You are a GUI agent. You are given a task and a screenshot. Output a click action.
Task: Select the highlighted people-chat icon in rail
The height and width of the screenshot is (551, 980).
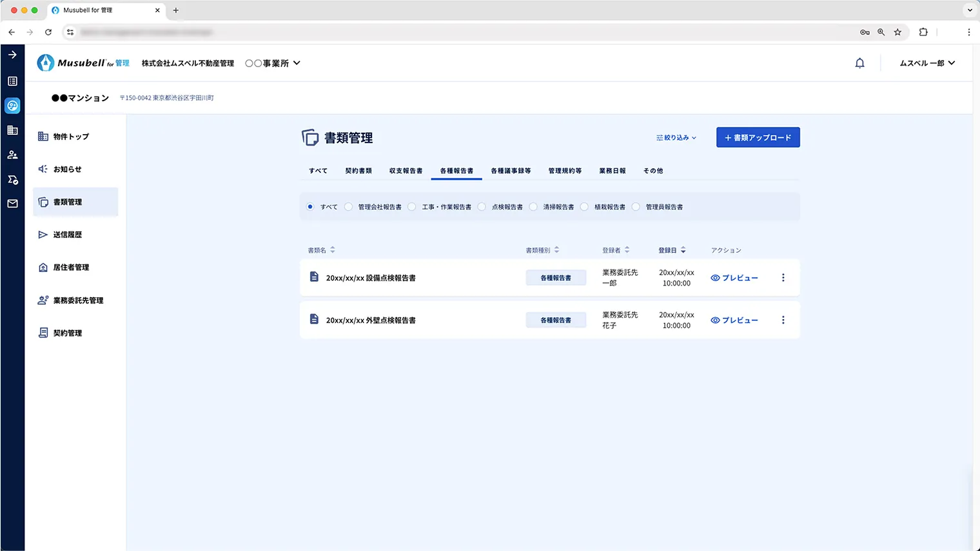point(12,105)
